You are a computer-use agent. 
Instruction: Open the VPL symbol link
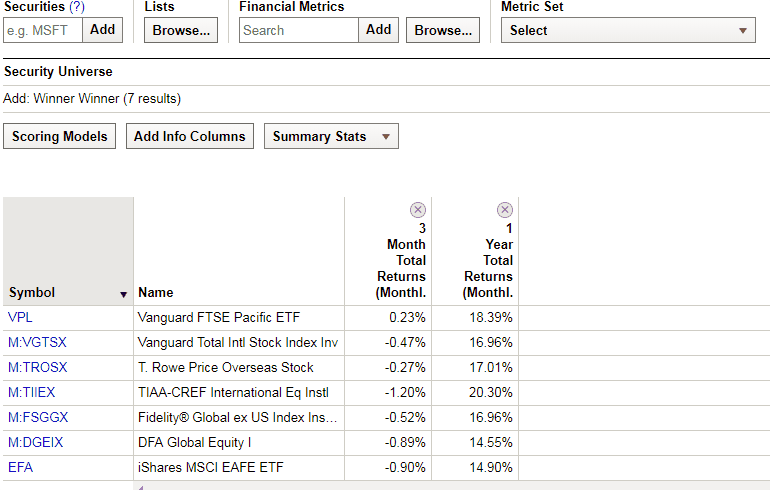20,317
